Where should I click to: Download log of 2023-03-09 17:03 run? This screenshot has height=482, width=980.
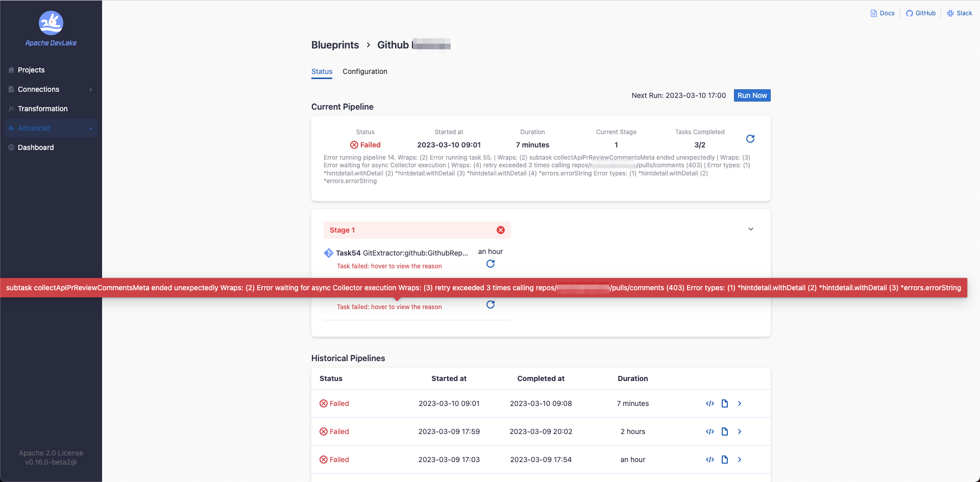click(x=725, y=460)
